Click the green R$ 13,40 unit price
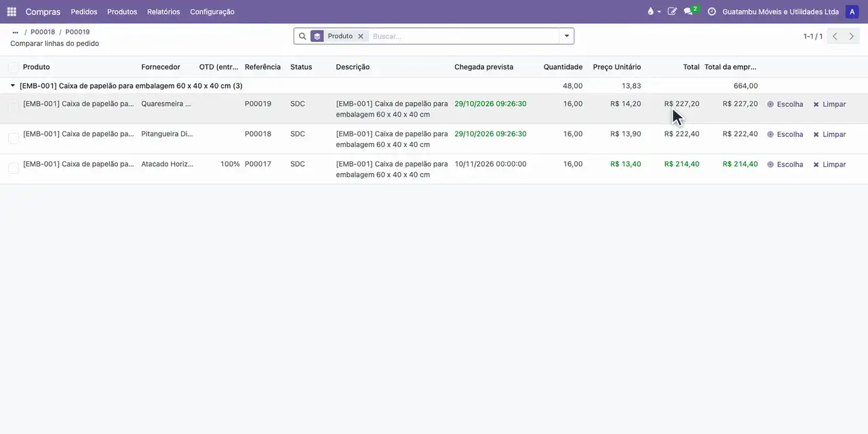Screen dimensions: 868x434 click(x=625, y=164)
